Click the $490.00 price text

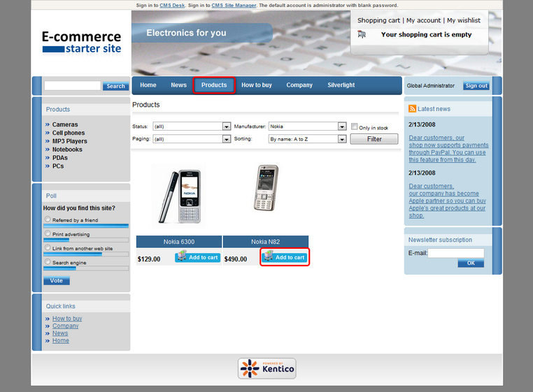pos(236,259)
